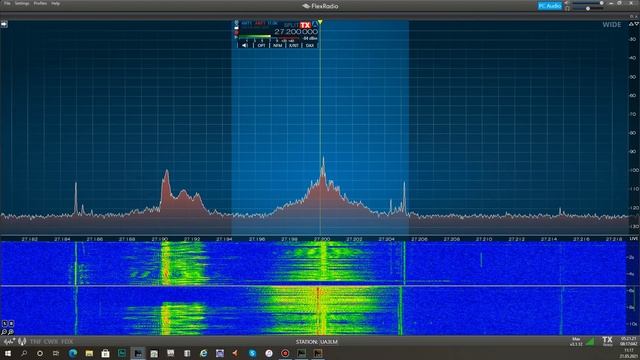
Task: Click the red record app taskbar icon
Action: [x=285, y=353]
